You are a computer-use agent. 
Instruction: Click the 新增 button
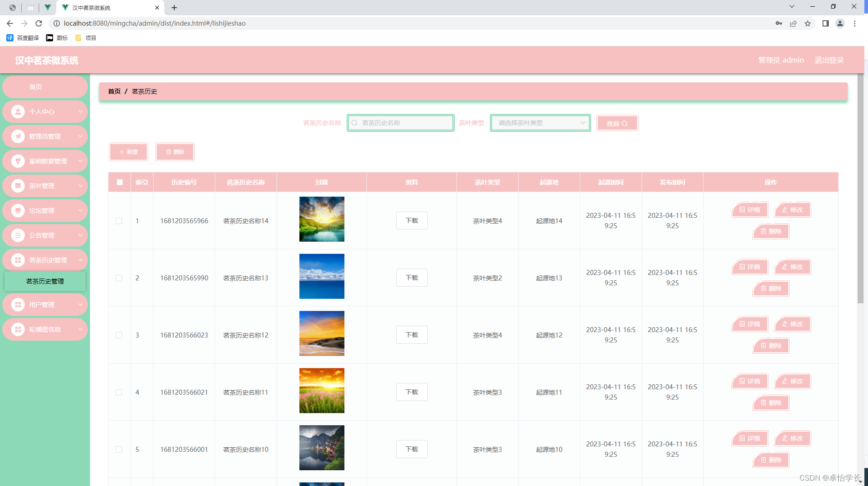click(x=129, y=152)
